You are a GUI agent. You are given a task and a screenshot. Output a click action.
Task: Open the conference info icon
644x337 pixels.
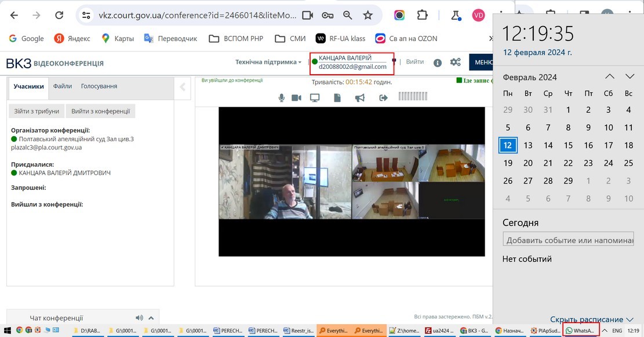(438, 63)
